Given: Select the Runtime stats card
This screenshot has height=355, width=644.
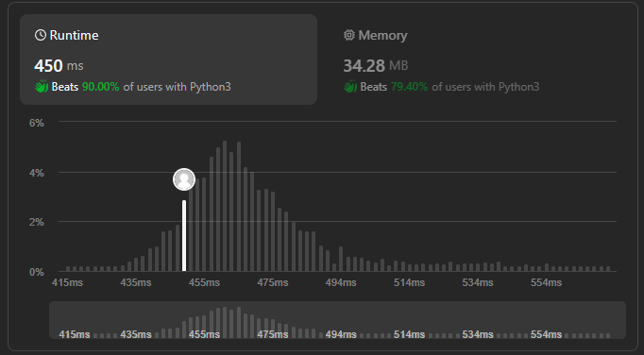Looking at the screenshot, I should coord(168,59).
